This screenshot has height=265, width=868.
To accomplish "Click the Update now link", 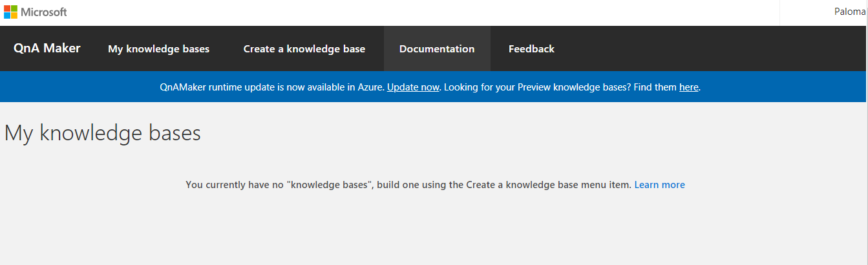I will (413, 87).
